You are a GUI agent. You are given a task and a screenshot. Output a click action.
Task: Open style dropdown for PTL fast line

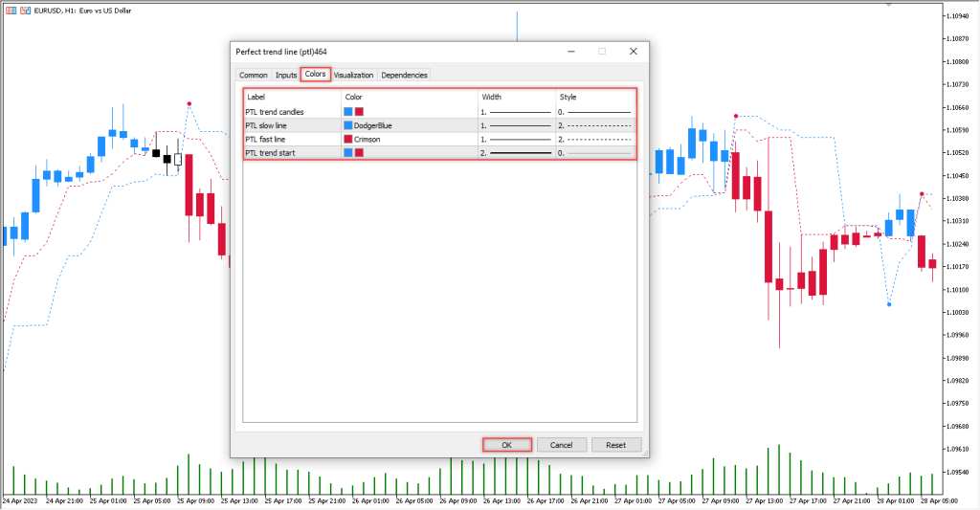click(x=595, y=139)
